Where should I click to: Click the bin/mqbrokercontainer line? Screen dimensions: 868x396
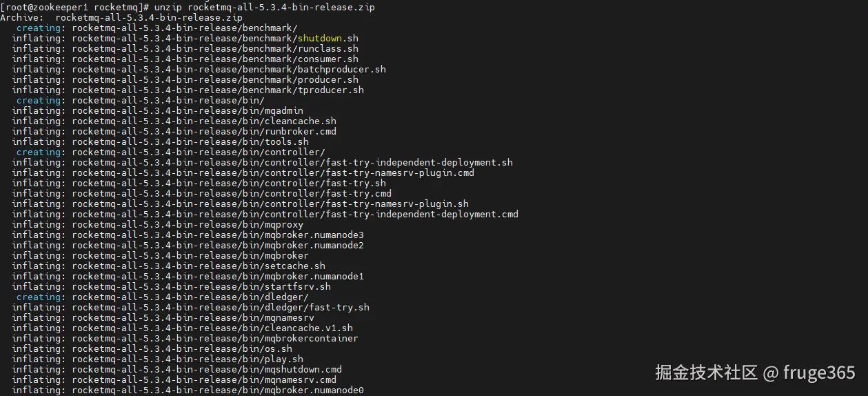pyautogui.click(x=185, y=338)
